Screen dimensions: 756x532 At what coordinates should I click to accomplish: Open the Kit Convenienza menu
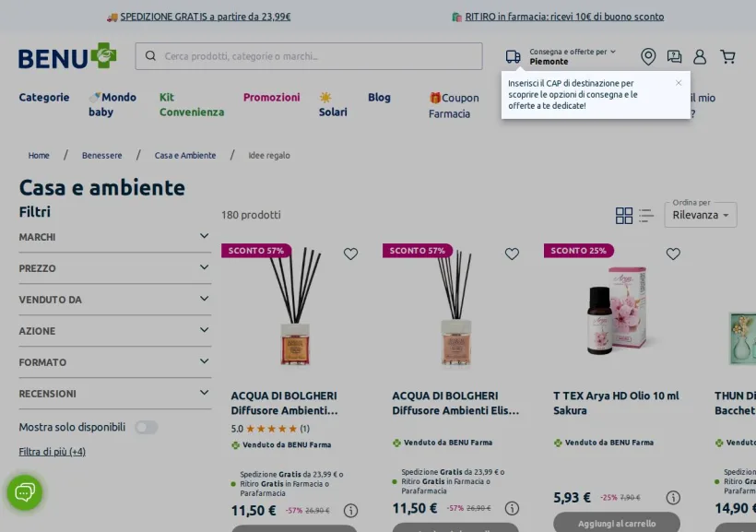coord(192,105)
